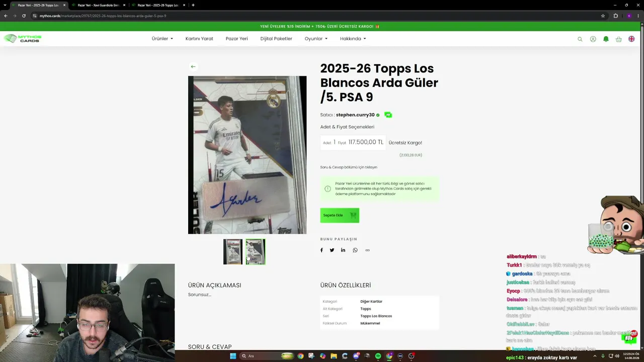Open File Explorer from the taskbar
This screenshot has height=362, width=644.
pyautogui.click(x=334, y=356)
